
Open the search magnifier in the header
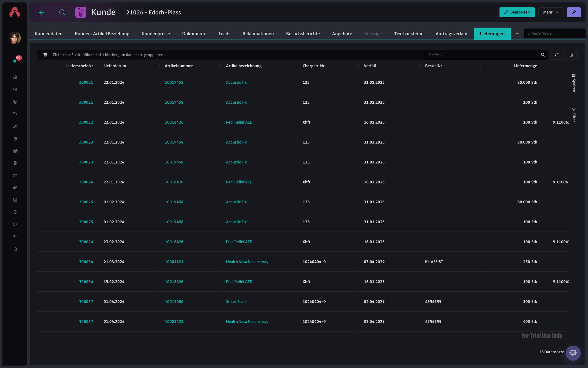pyautogui.click(x=62, y=12)
